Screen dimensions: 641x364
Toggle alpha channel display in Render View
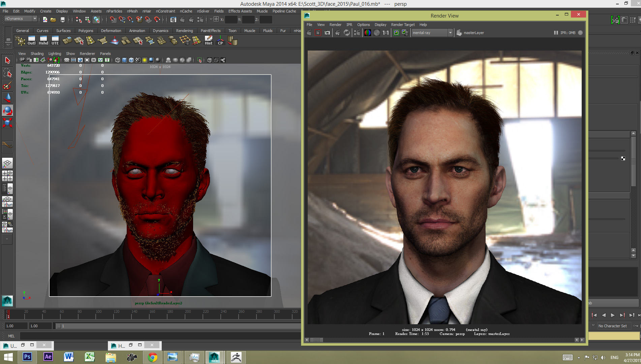point(377,33)
